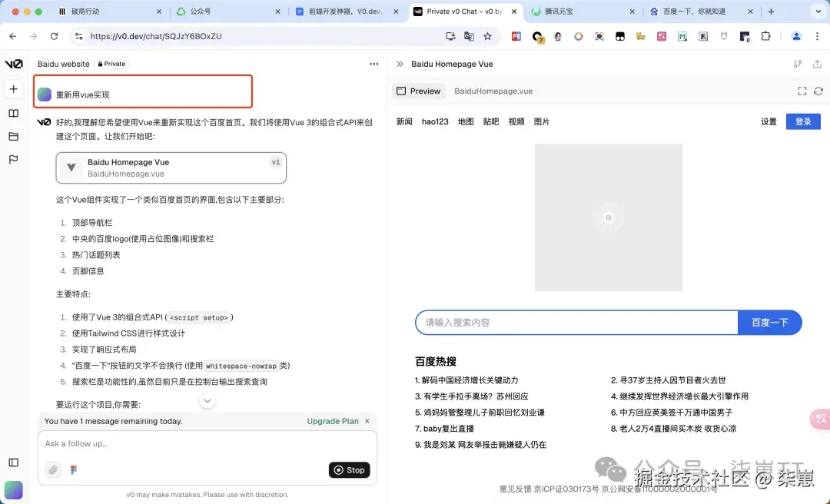Open hot topic 老人2万4直播间买木炭 收货心凉

point(673,428)
